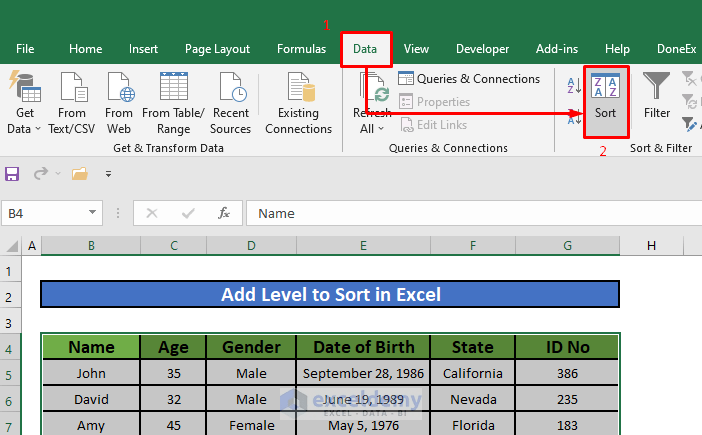Customize Quick Access Toolbar dropdown

click(108, 174)
